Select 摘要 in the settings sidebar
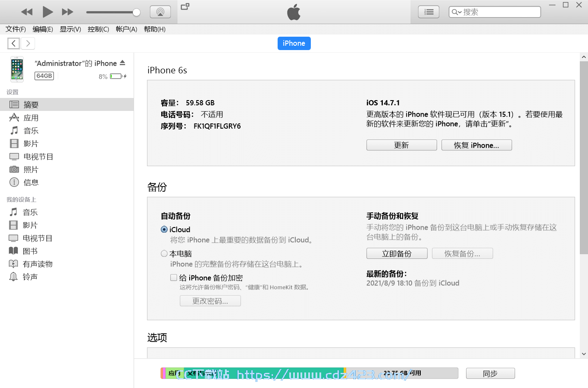This screenshot has width=588, height=388. 67,104
